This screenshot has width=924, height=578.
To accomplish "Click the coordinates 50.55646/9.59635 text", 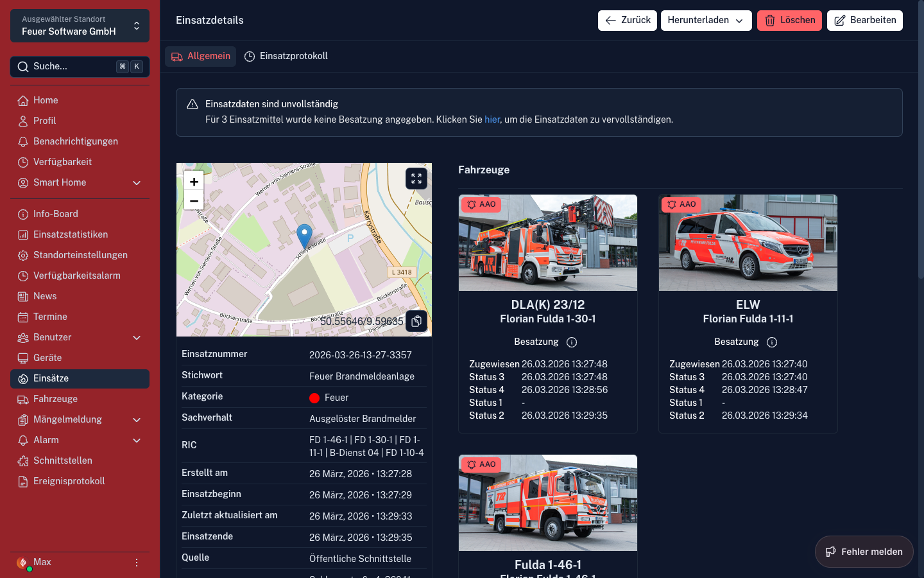I will click(x=362, y=321).
